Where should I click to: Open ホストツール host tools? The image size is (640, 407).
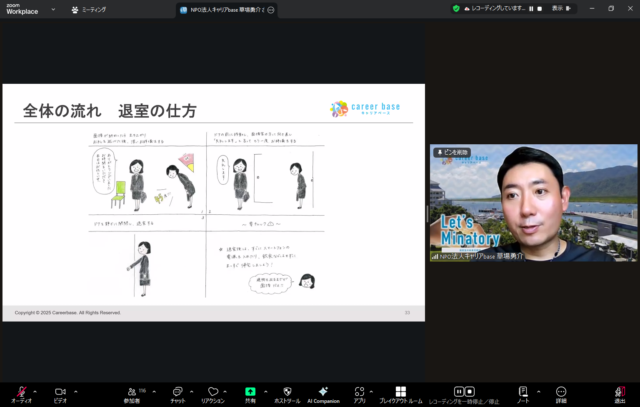(x=287, y=392)
